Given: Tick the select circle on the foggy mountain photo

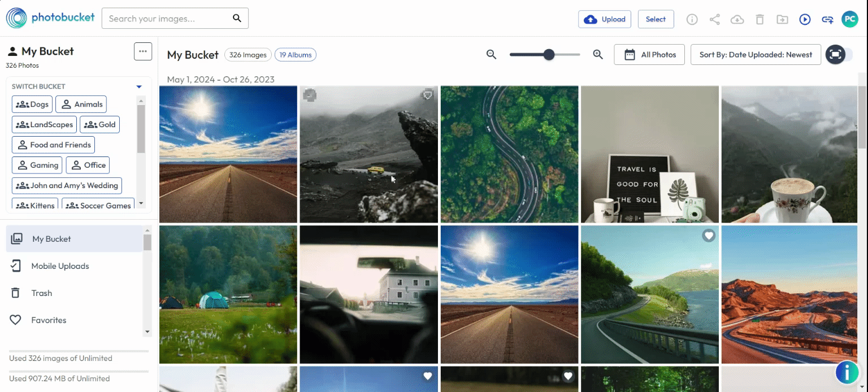Looking at the screenshot, I should 309,95.
